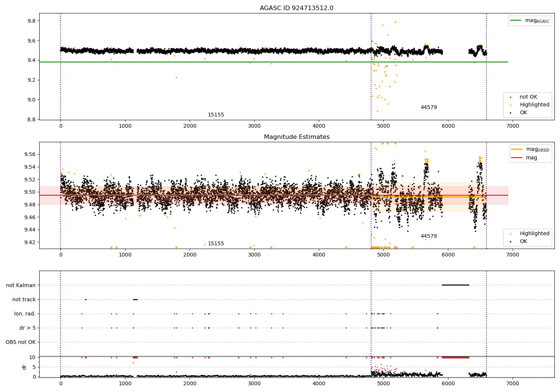Click the '15155' label in the top plot

pyautogui.click(x=216, y=115)
